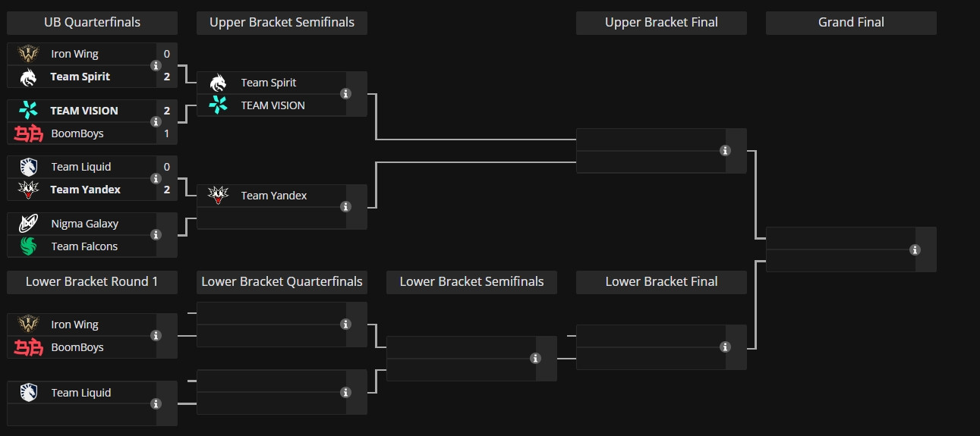Open Team Yandex link in Upper Bracket Semifinals
The height and width of the screenshot is (436, 980).
[x=274, y=196]
